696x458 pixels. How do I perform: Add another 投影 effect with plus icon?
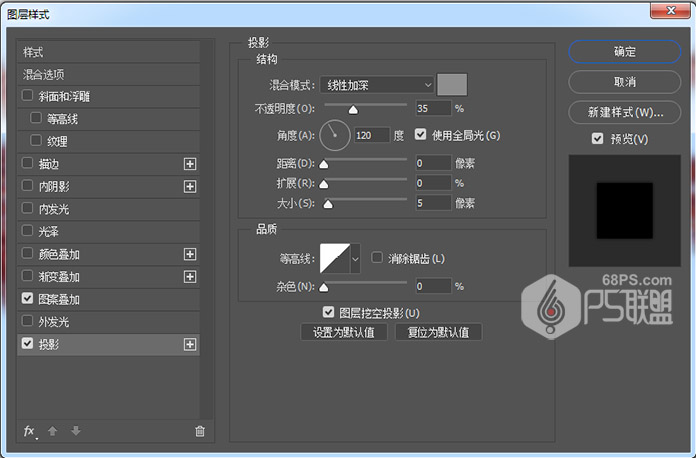pyautogui.click(x=190, y=344)
